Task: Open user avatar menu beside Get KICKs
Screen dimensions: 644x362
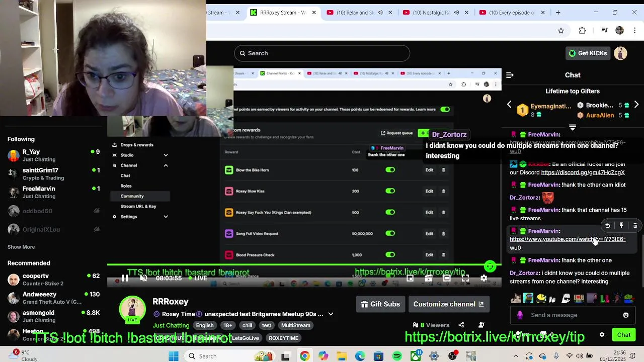Action: (620, 53)
